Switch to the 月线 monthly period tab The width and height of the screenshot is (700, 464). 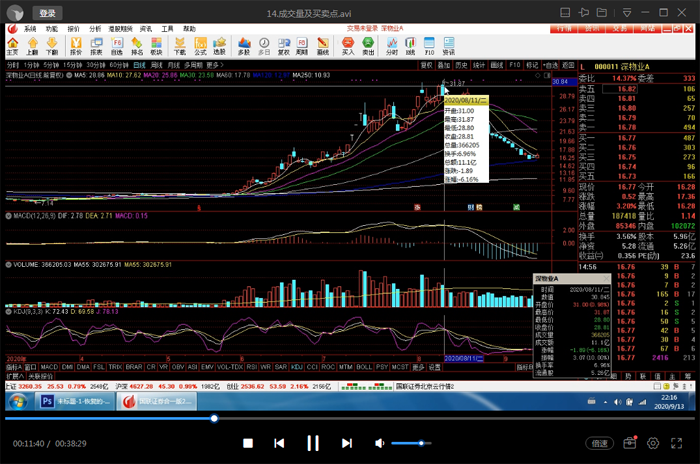(173, 65)
